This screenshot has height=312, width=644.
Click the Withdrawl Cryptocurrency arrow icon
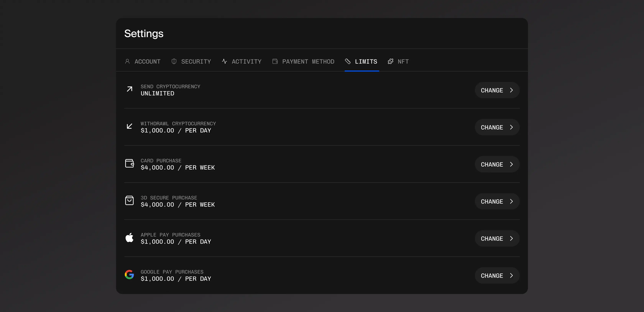click(x=129, y=126)
